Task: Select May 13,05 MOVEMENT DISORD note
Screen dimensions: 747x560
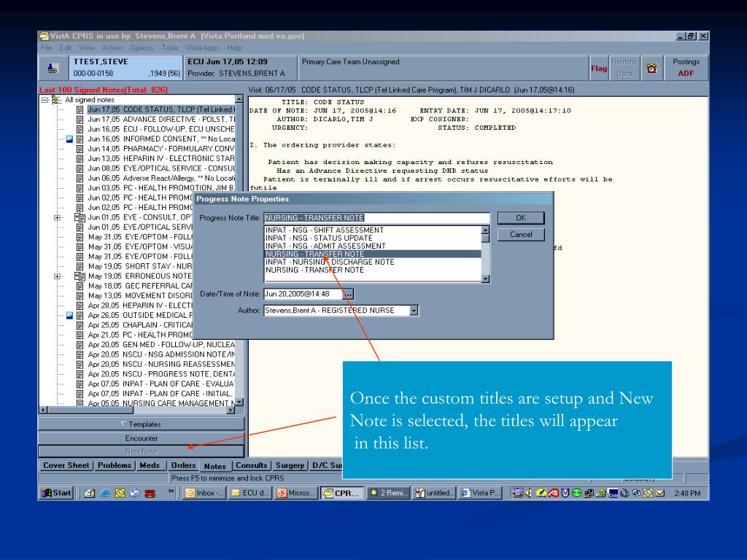Action: 140,296
